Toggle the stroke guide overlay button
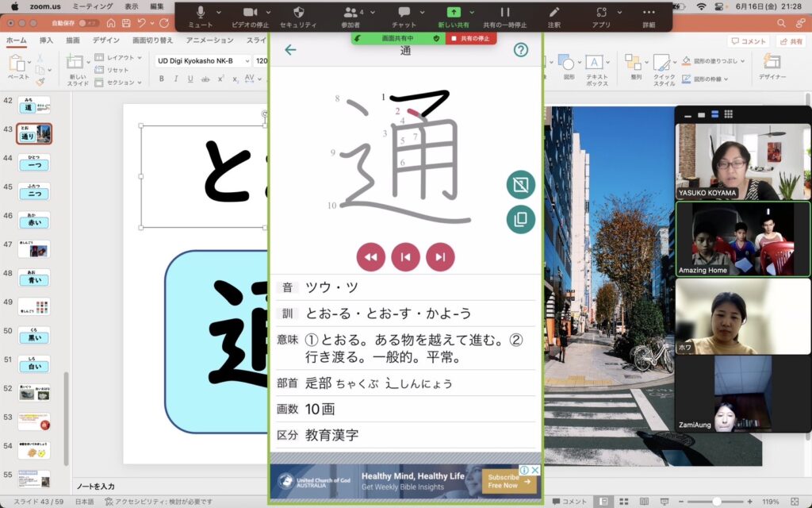 (x=521, y=184)
